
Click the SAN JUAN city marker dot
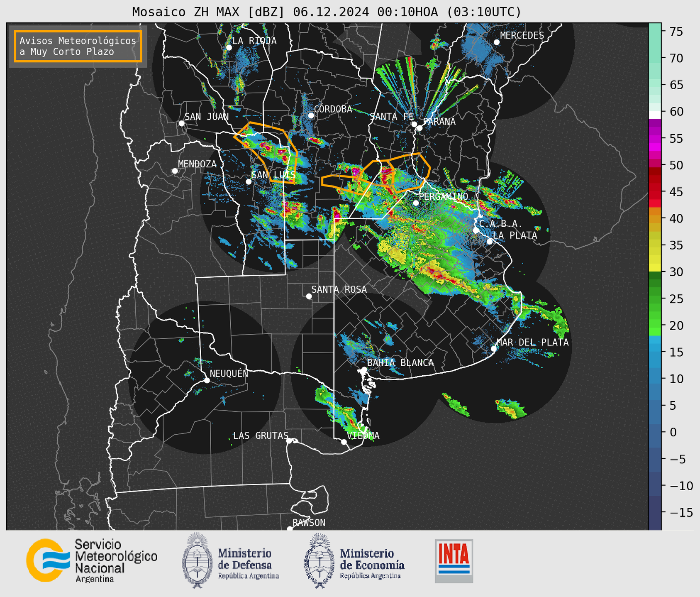[x=181, y=123]
